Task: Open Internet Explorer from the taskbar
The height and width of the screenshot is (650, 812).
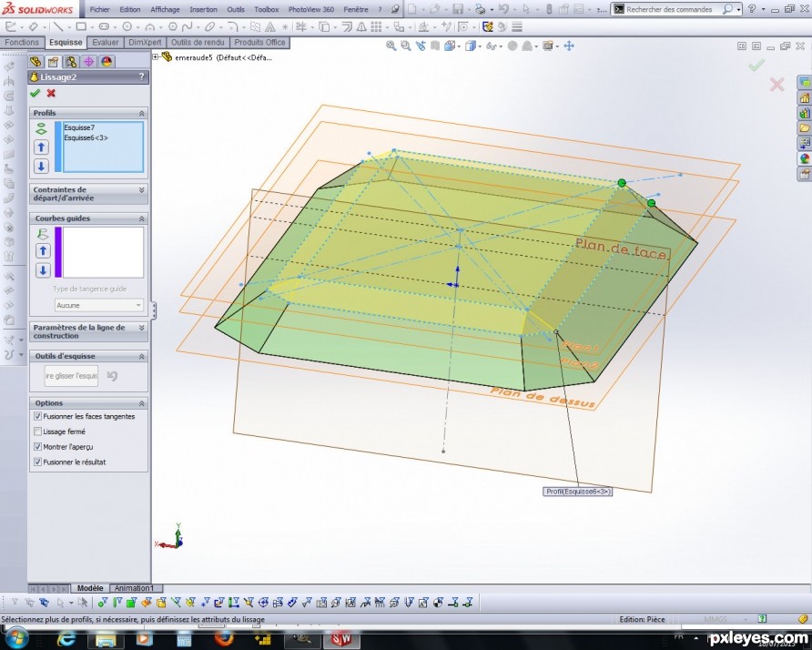Action: [66, 638]
